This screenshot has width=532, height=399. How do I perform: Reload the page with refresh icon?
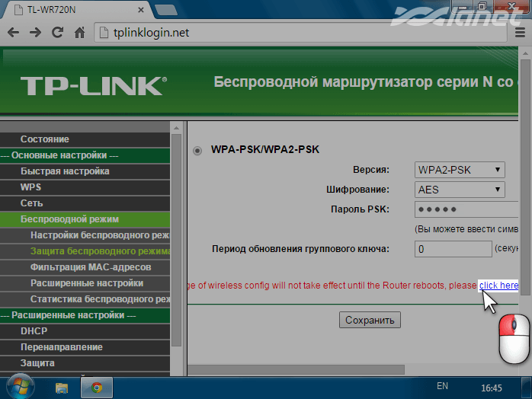[x=57, y=33]
